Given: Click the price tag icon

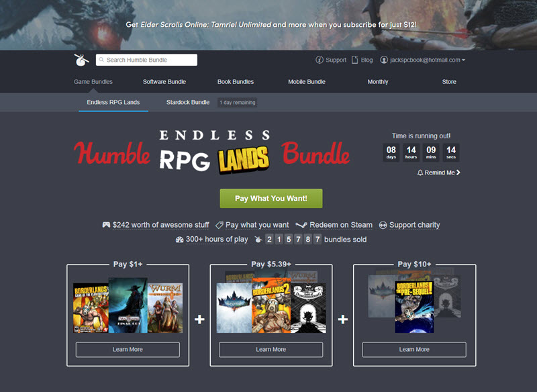Looking at the screenshot, I should click(219, 225).
